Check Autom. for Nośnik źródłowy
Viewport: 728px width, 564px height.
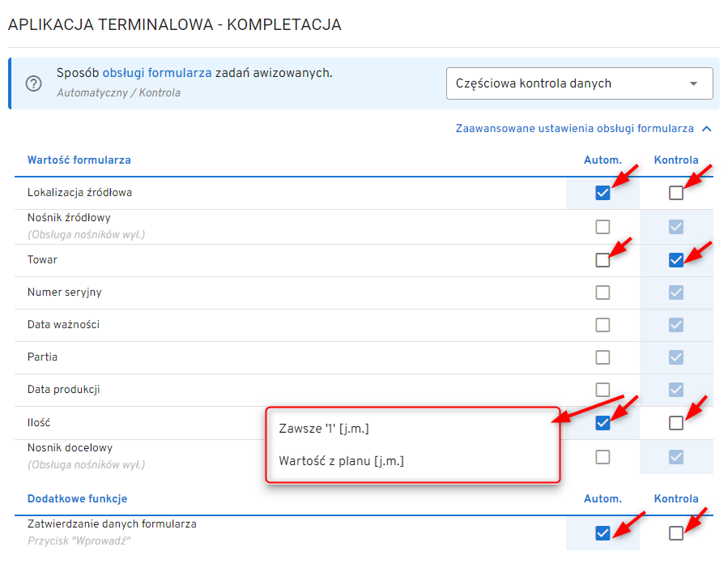602,227
